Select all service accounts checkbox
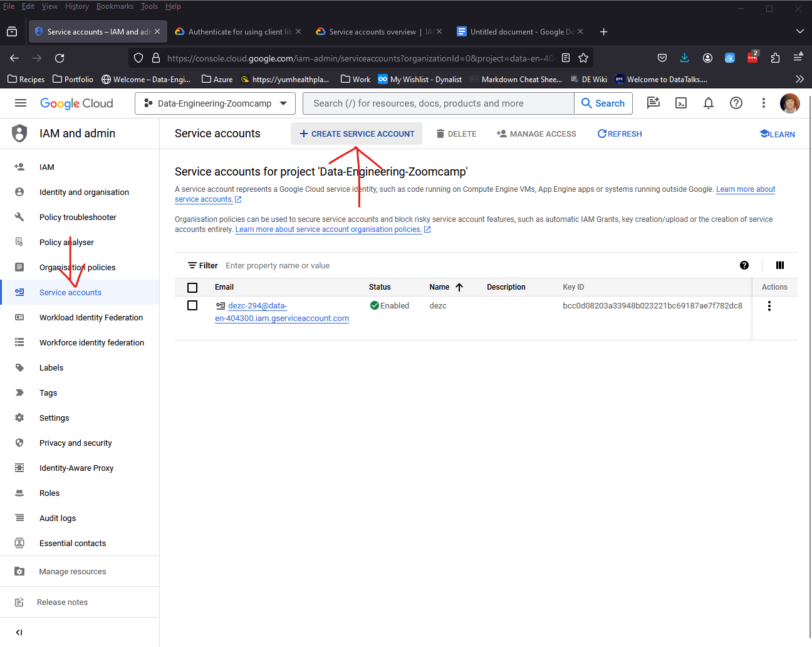The height and width of the screenshot is (647, 812). point(192,288)
